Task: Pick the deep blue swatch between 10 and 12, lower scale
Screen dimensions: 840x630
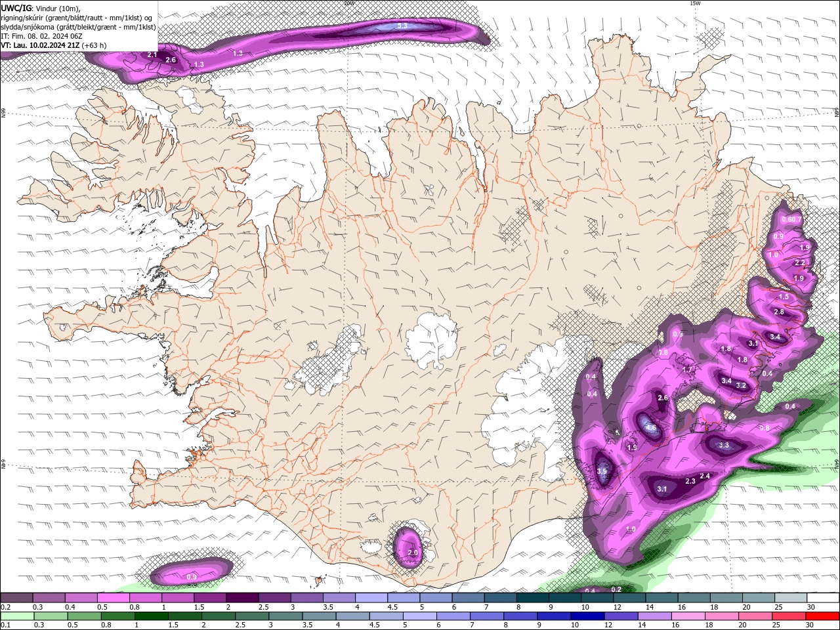Action: (x=588, y=616)
